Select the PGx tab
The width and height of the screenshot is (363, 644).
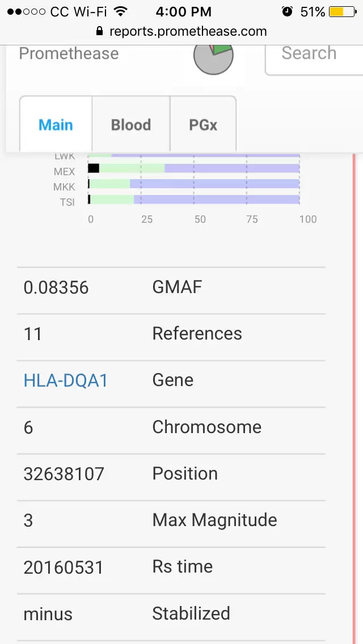coord(203,125)
